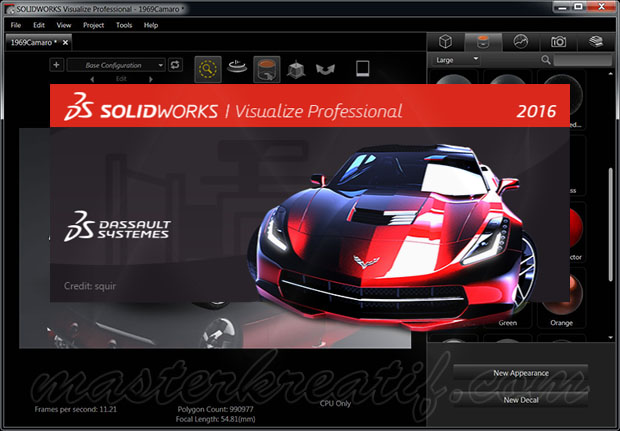The image size is (620, 431).
Task: Go to previous configuration arrow
Action: coord(92,79)
